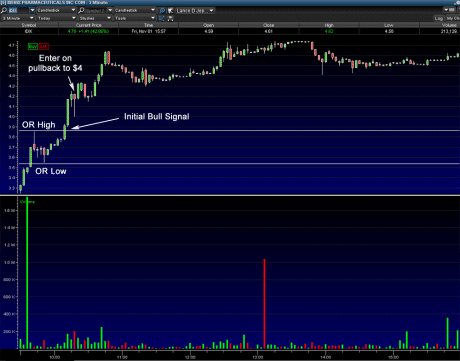Click the Current Price column header

click(88, 25)
